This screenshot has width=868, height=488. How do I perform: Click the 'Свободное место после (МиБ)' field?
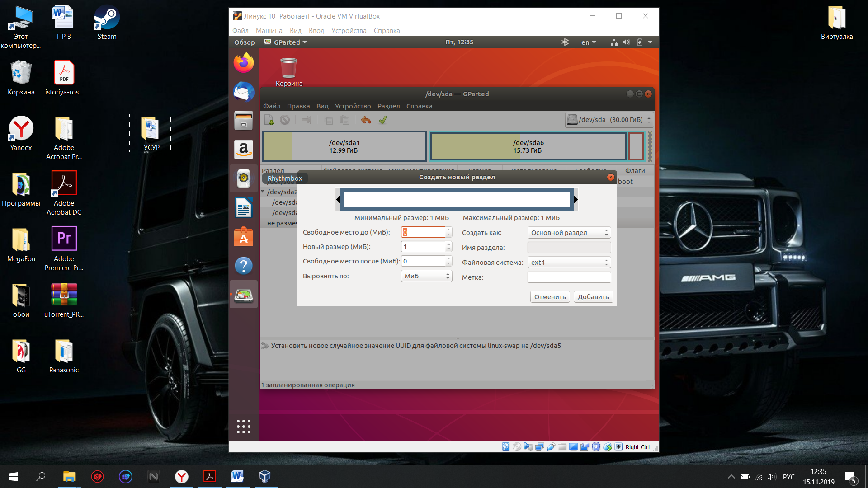pos(423,261)
